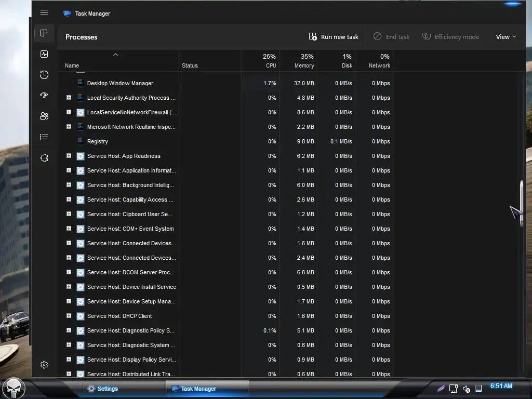Expand Service Host: COM+ Event System row
The height and width of the screenshot is (399, 532).
click(x=69, y=229)
